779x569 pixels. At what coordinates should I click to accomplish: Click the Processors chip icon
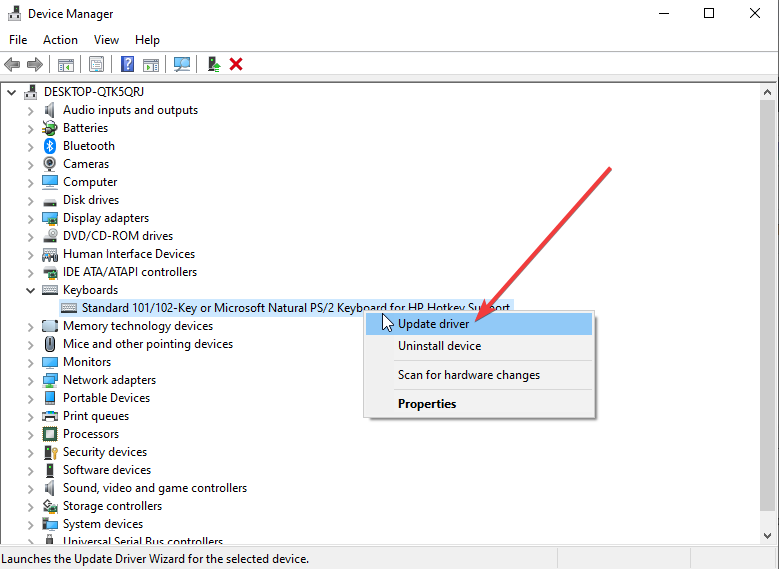[50, 434]
